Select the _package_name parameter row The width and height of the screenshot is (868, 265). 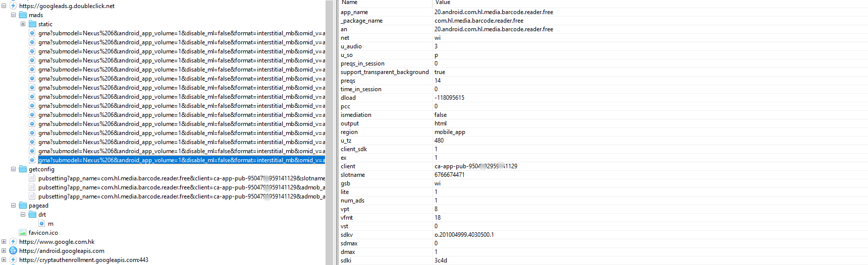click(x=361, y=21)
